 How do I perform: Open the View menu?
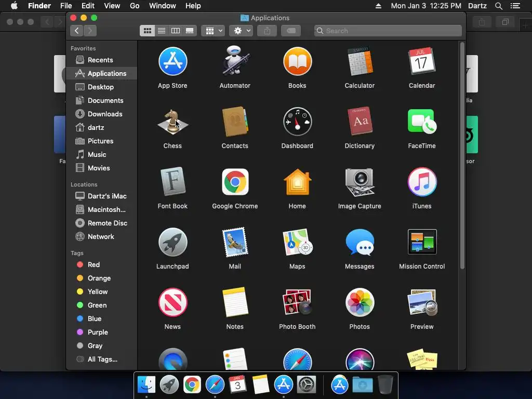tap(112, 6)
